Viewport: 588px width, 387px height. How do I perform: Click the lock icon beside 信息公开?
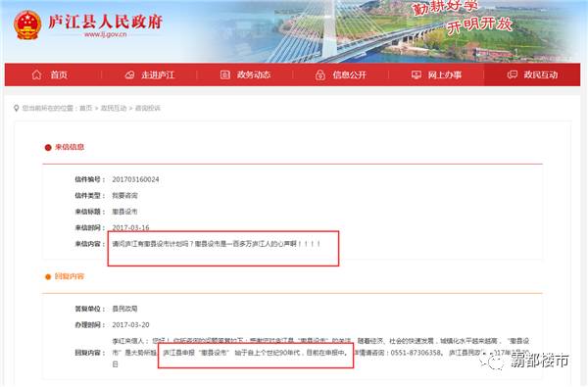pyautogui.click(x=320, y=75)
